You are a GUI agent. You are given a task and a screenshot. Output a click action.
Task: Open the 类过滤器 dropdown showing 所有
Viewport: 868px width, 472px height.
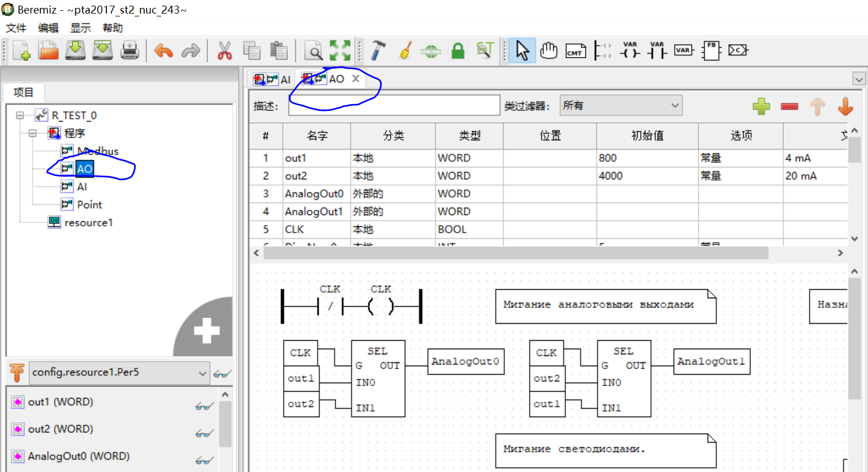click(x=620, y=105)
